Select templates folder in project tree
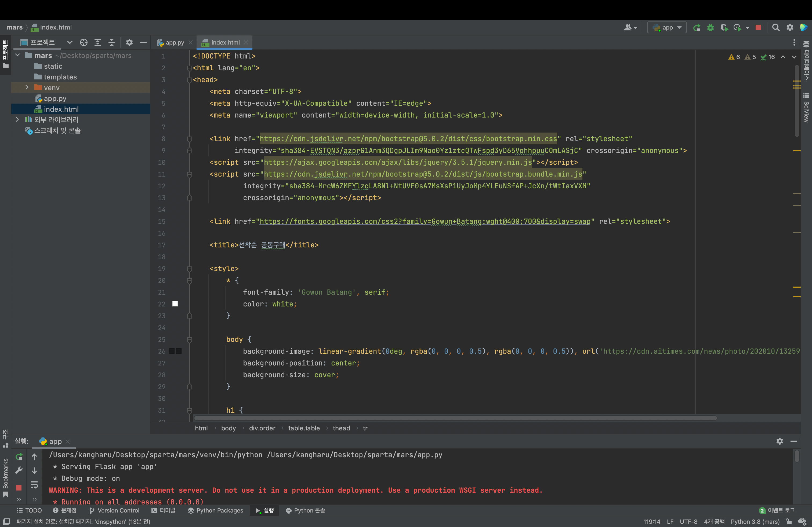 [60, 77]
